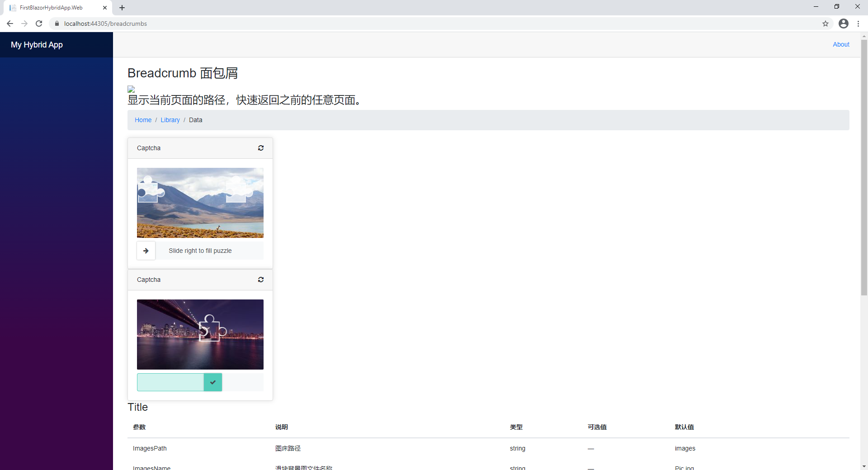The width and height of the screenshot is (868, 470).
Task: Open the browser profile icon
Action: [844, 24]
